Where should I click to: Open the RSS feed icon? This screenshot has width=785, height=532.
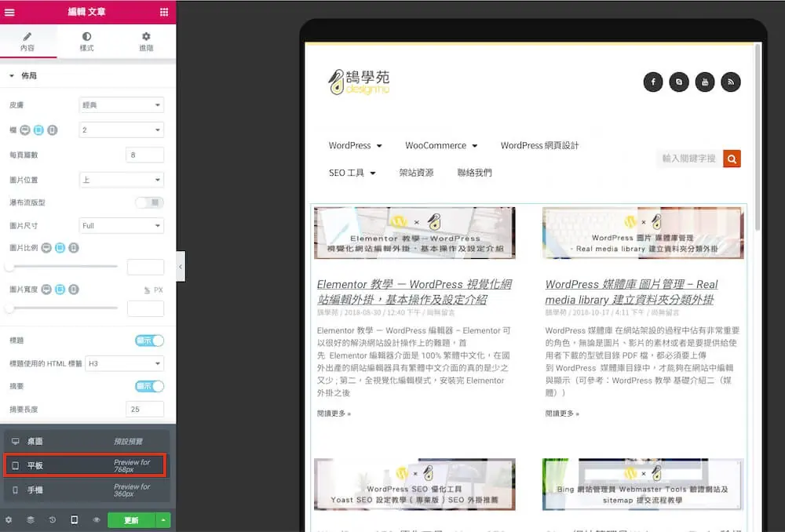tap(731, 82)
